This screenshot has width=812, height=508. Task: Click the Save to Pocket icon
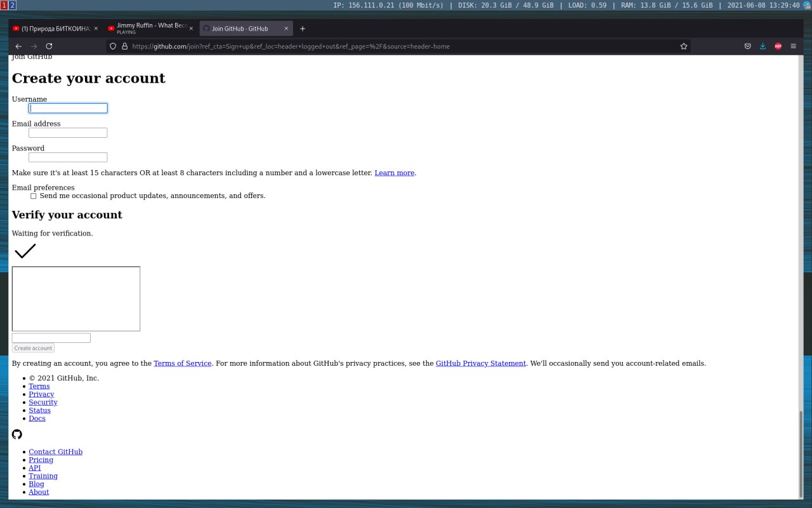coord(747,46)
